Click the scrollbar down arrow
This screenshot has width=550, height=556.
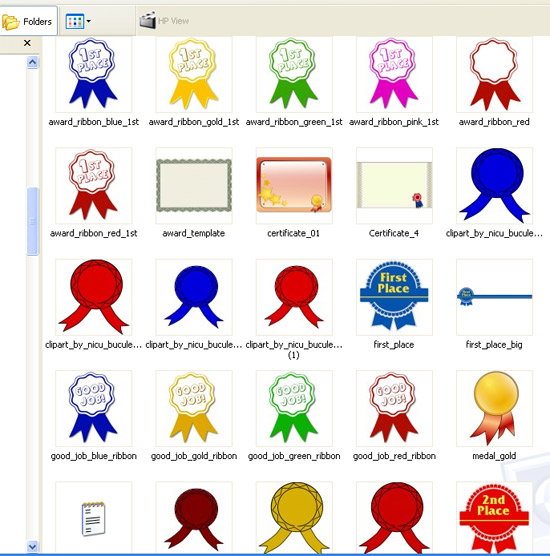point(33,546)
